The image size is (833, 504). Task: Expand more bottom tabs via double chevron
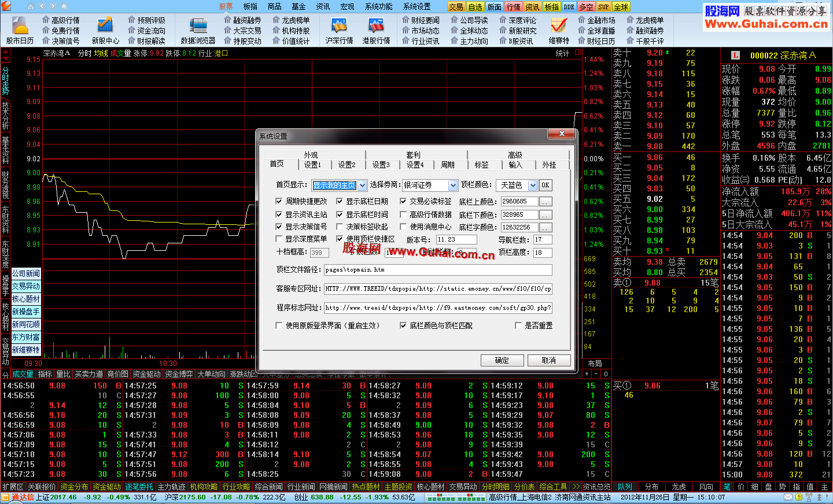pos(576,487)
